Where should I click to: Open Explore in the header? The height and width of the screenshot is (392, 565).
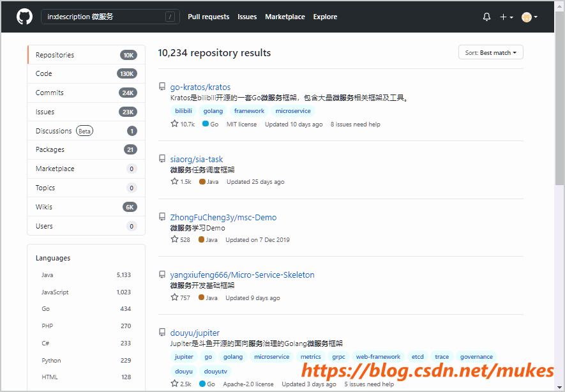coord(325,17)
